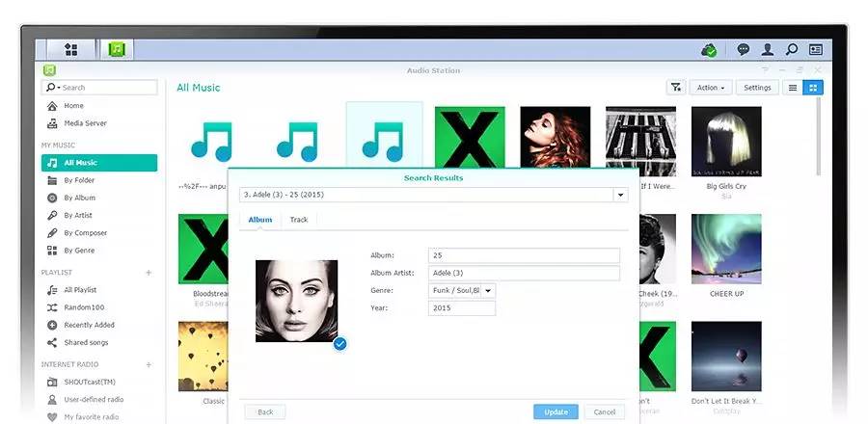Open the main menu grid icon
The image size is (868, 424).
click(x=70, y=50)
